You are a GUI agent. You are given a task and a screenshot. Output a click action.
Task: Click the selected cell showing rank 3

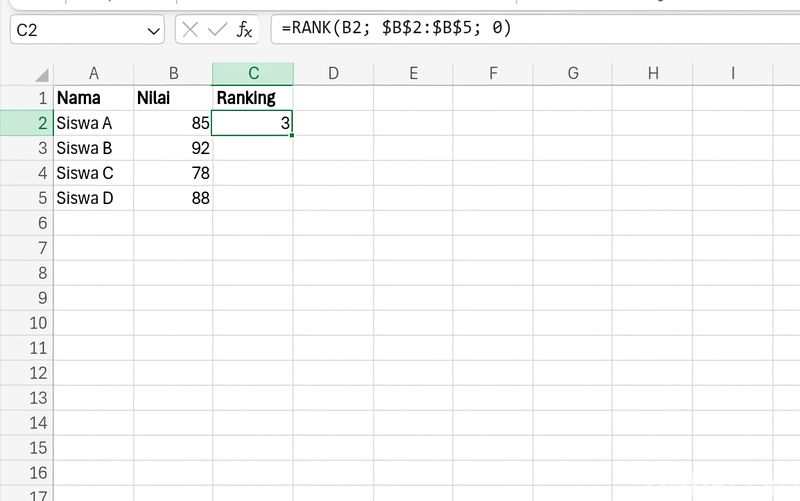253,123
